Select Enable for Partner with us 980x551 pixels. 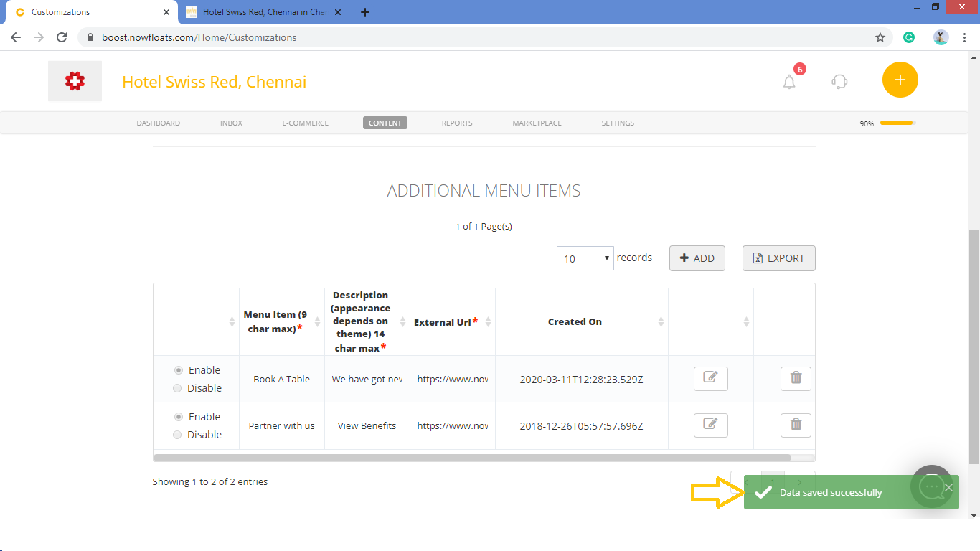(x=179, y=417)
